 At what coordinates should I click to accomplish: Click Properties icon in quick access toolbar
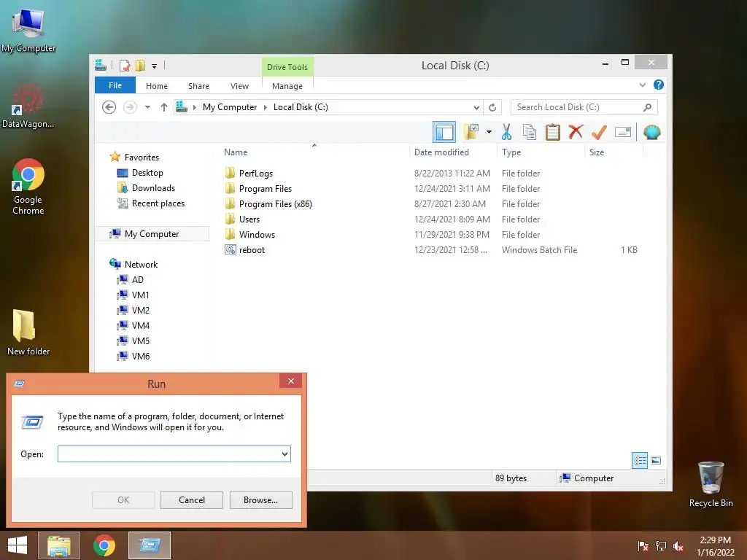(x=125, y=66)
